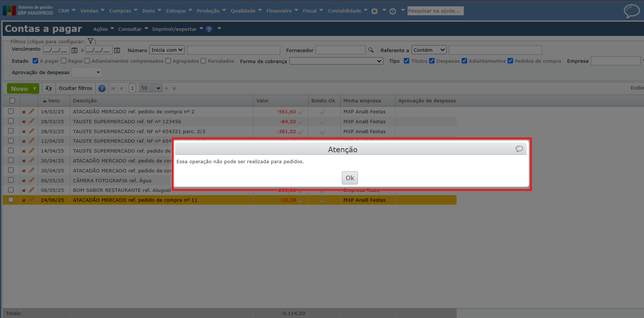Open the Compras menu
This screenshot has height=318, width=644.
click(123, 11)
